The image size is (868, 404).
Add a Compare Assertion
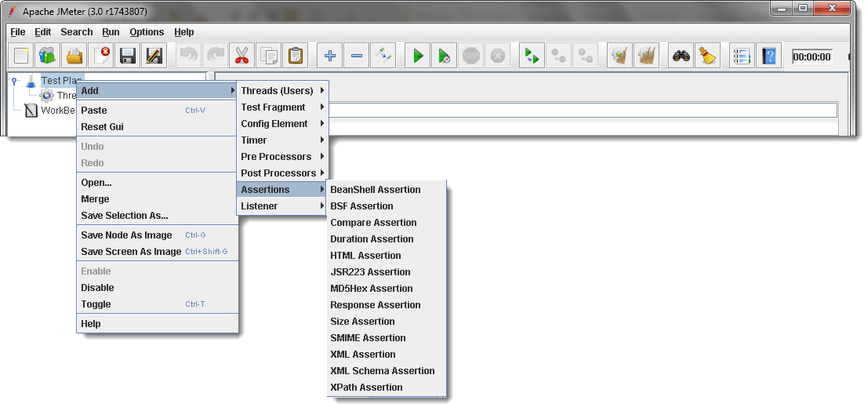[387, 223]
